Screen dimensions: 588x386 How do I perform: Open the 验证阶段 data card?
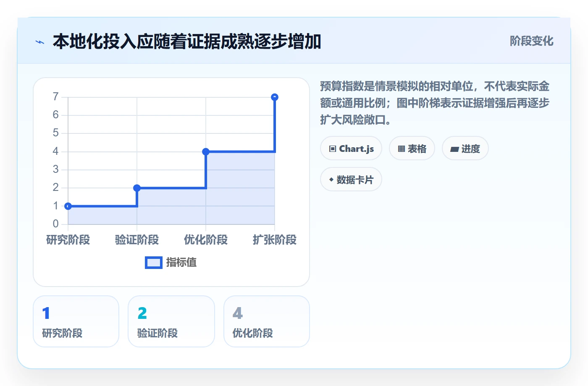pyautogui.click(x=171, y=321)
